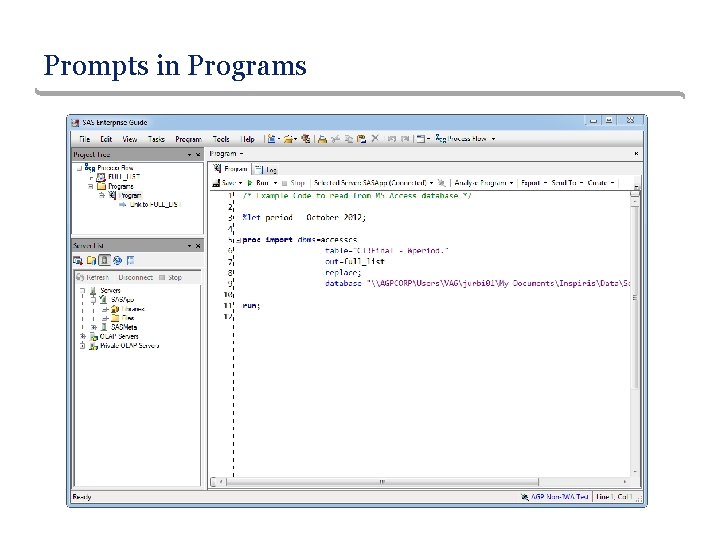Click the Open folder toolbar icon

pyautogui.click(x=288, y=139)
